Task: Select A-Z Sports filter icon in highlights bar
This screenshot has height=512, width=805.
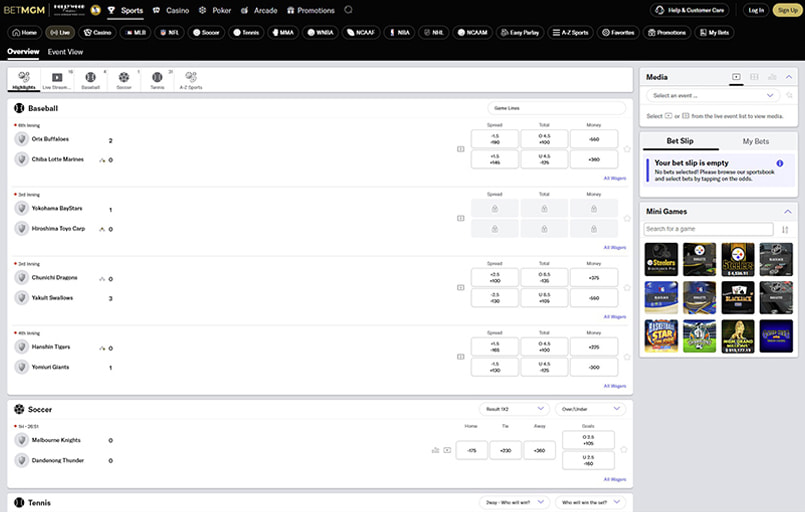Action: pyautogui.click(x=191, y=80)
